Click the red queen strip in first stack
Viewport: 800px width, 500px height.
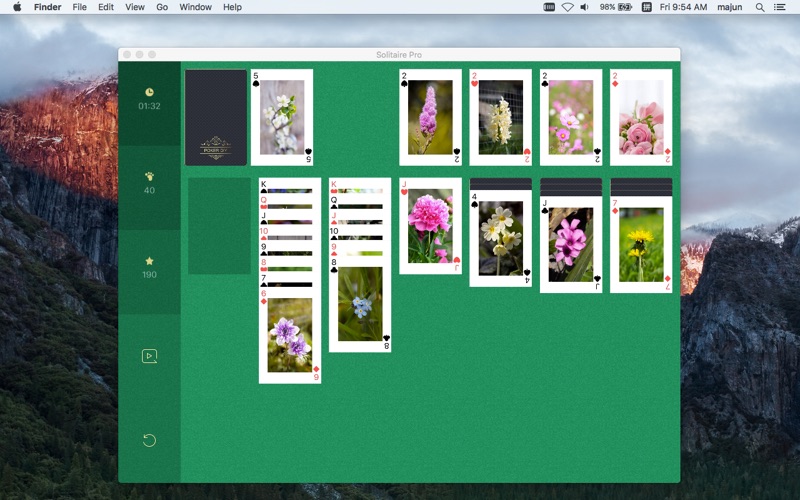coord(290,202)
